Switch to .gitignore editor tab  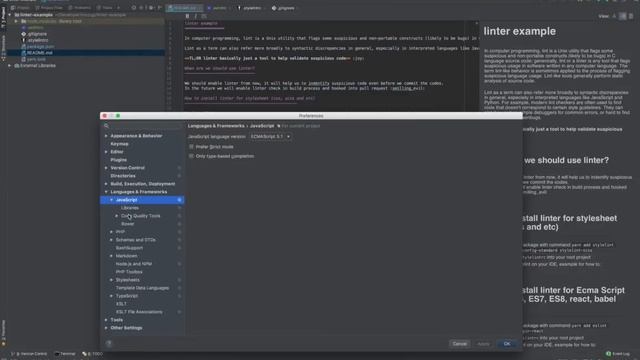(284, 8)
